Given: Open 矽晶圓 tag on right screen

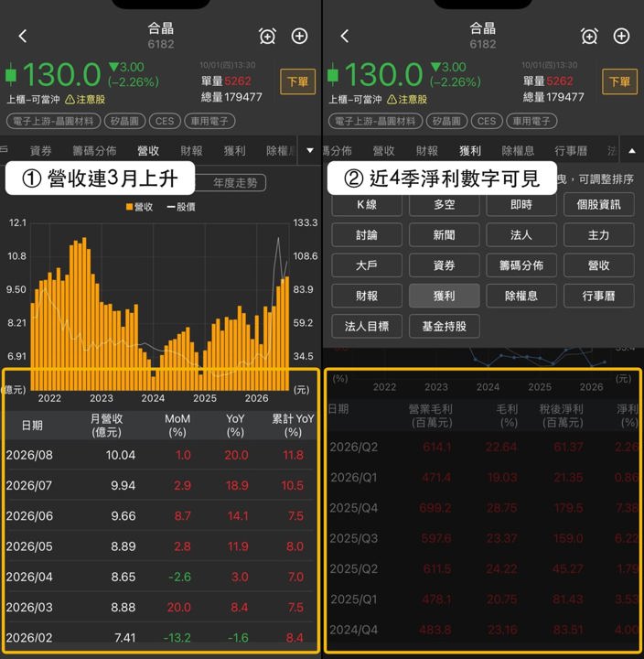Looking at the screenshot, I should pyautogui.click(x=447, y=121).
